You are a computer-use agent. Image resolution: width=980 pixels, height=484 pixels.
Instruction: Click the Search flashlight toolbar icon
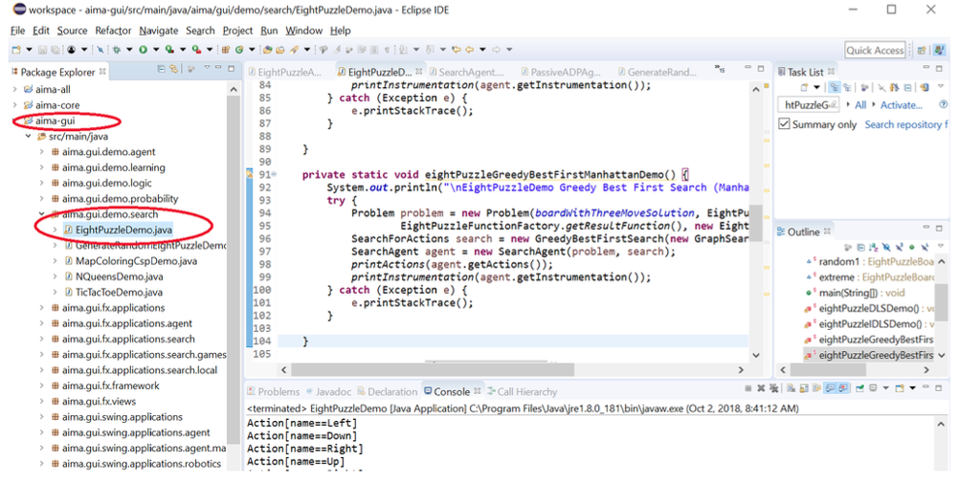(x=294, y=50)
